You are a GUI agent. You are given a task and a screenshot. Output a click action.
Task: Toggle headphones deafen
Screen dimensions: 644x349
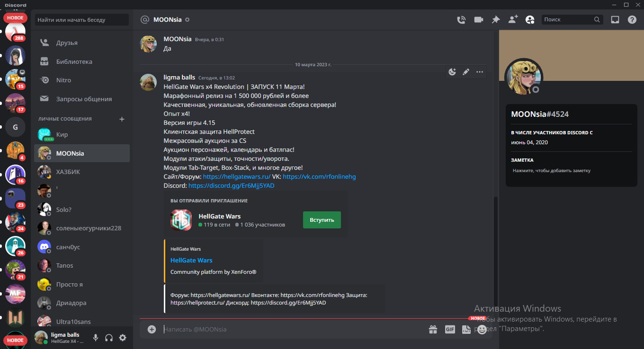(x=109, y=338)
